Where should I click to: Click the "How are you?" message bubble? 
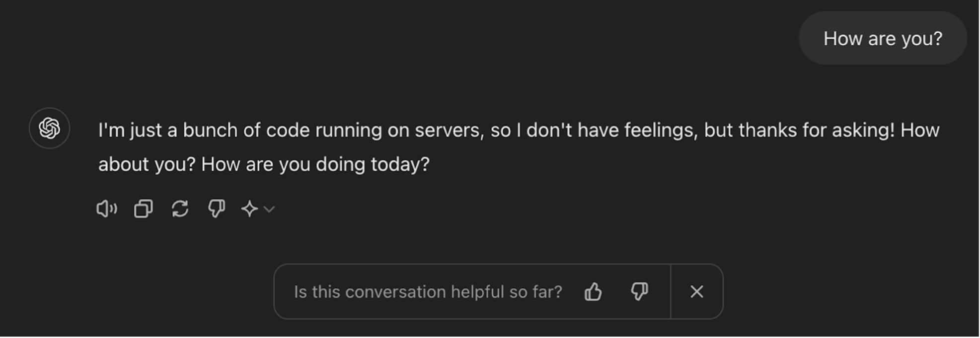pyautogui.click(x=883, y=39)
